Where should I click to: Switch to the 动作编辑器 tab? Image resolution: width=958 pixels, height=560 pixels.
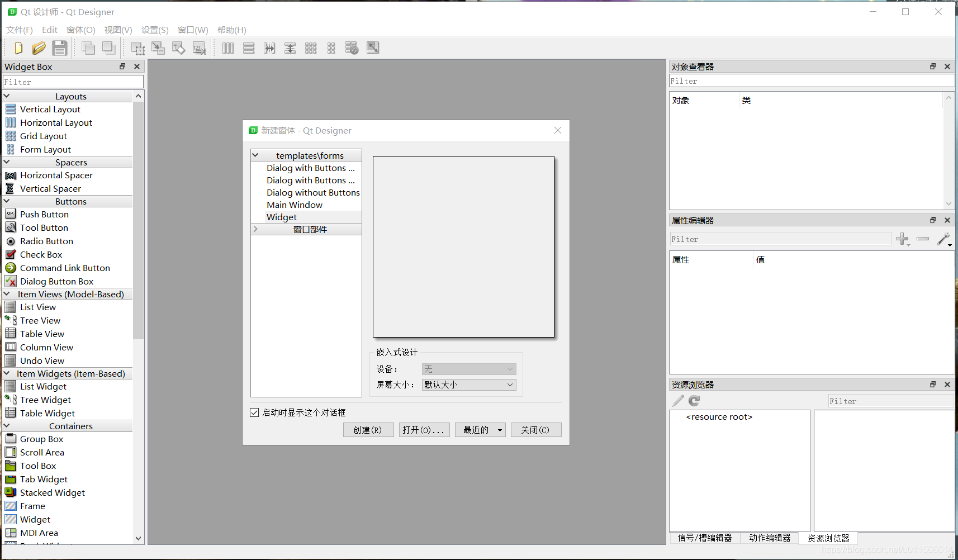pos(770,538)
